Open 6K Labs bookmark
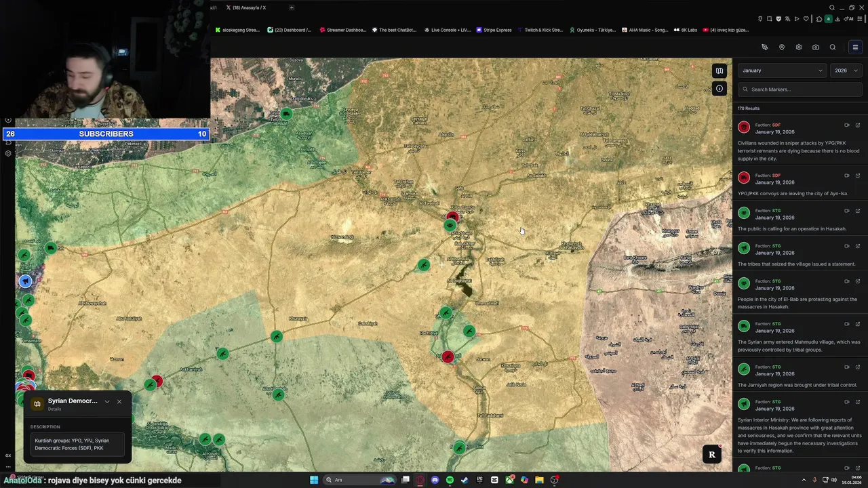 (686, 30)
